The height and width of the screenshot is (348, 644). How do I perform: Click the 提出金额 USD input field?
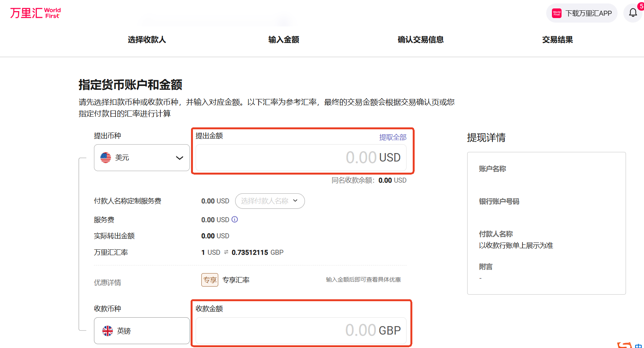(301, 158)
